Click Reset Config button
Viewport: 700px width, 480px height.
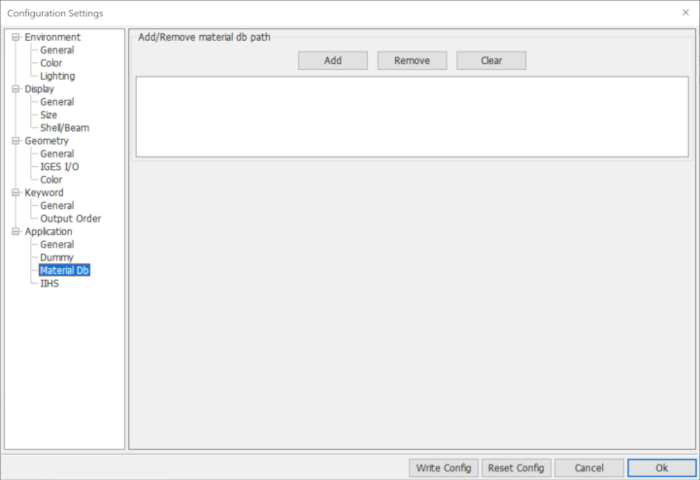[516, 468]
